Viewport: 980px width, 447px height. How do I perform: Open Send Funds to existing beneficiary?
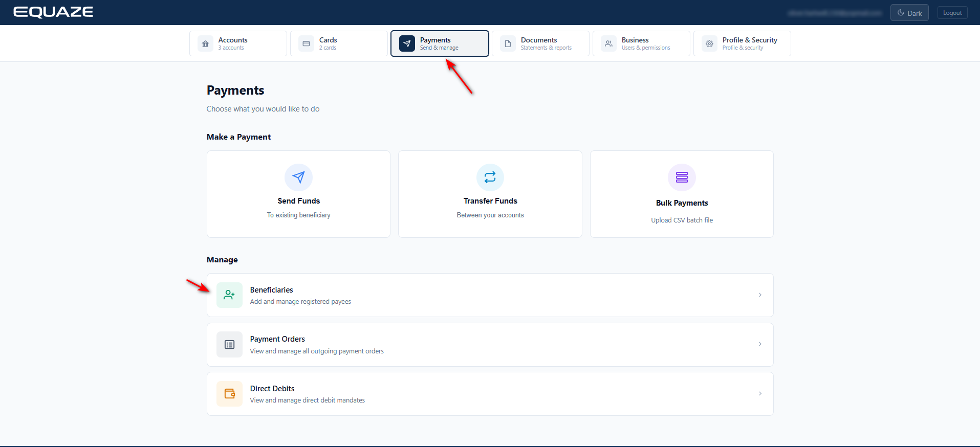tap(298, 194)
